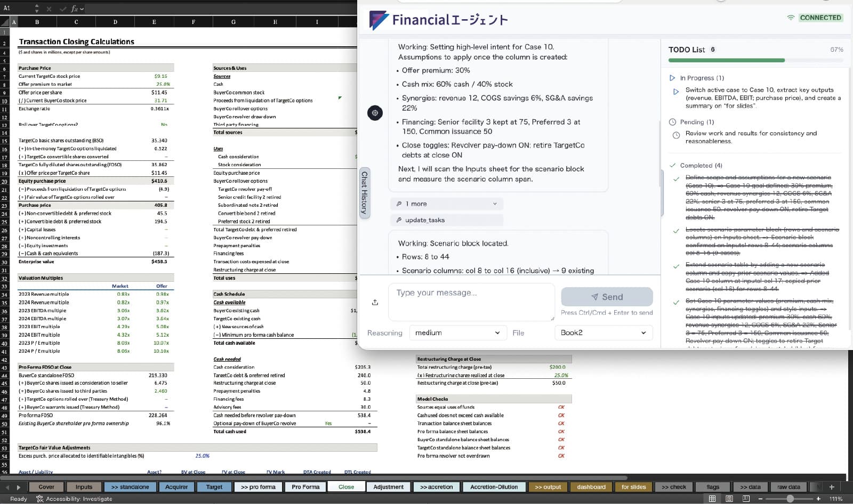This screenshot has height=504, width=853.
Task: Click previous sheet navigation arrow
Action: (x=7, y=487)
